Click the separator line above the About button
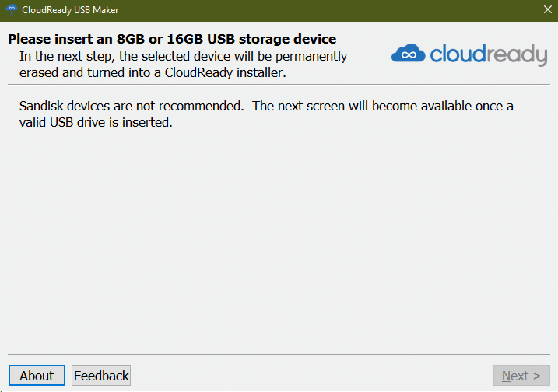 click(x=279, y=355)
